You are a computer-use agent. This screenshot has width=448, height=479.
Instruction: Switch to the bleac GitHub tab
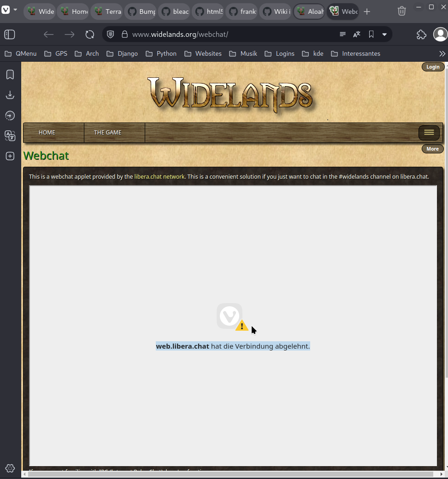(174, 12)
